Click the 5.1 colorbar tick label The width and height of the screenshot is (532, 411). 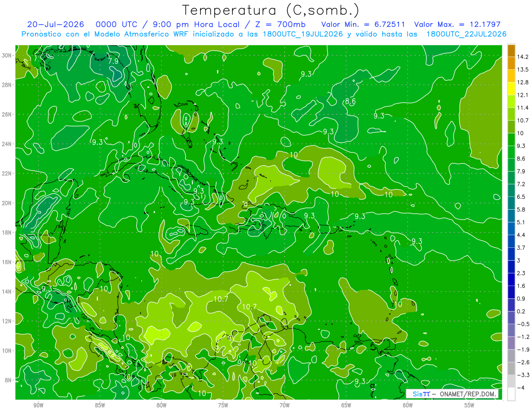(x=521, y=222)
